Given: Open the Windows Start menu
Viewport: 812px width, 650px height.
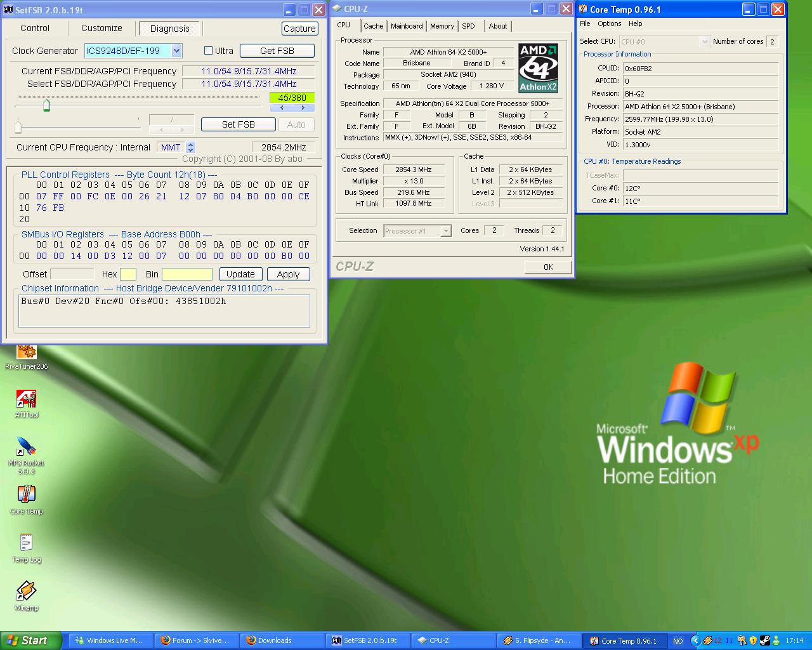Looking at the screenshot, I should click(31, 640).
